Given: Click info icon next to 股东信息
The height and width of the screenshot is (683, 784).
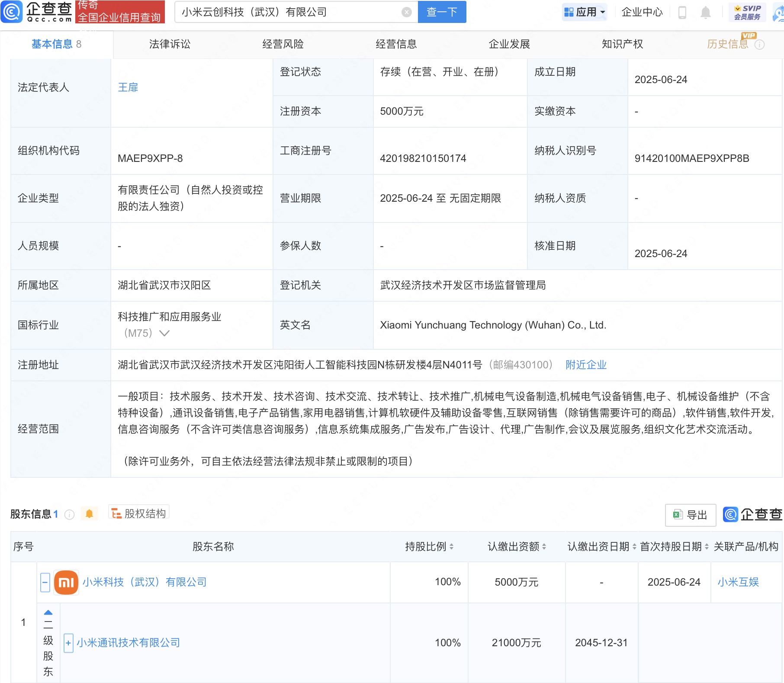Looking at the screenshot, I should click(70, 514).
